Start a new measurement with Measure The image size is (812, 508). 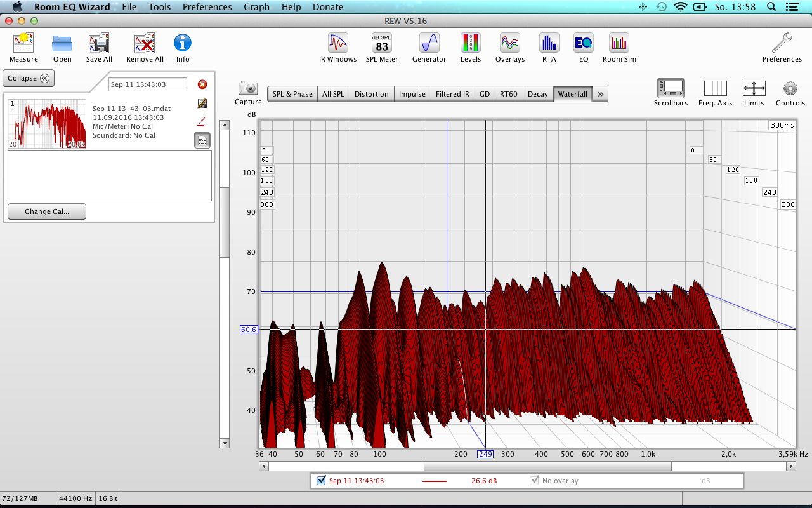[23, 48]
